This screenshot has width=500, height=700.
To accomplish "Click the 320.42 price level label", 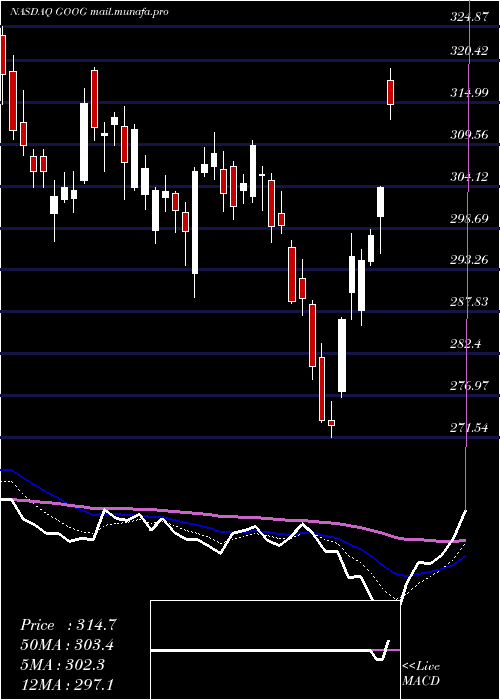I will coord(469,51).
